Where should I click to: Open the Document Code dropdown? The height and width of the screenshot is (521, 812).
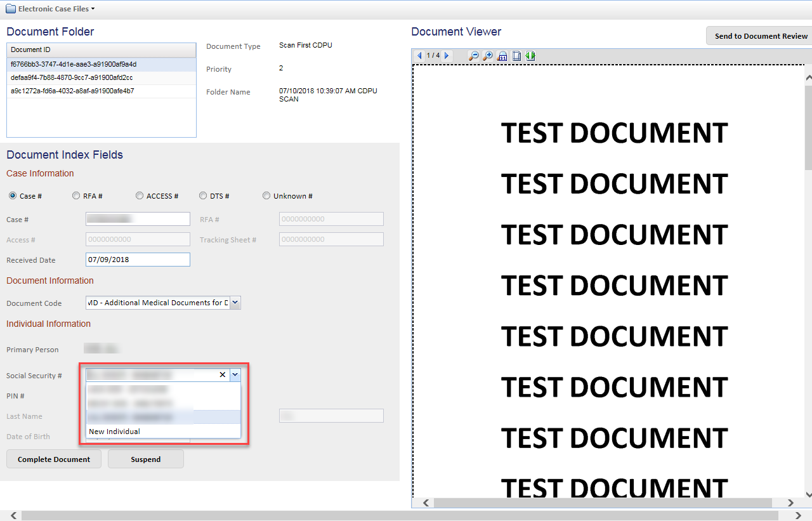click(235, 303)
